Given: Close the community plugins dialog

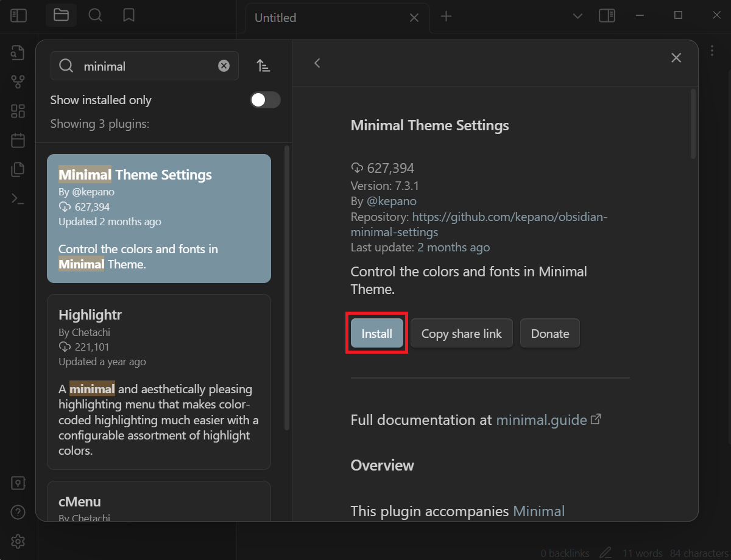Looking at the screenshot, I should (676, 58).
